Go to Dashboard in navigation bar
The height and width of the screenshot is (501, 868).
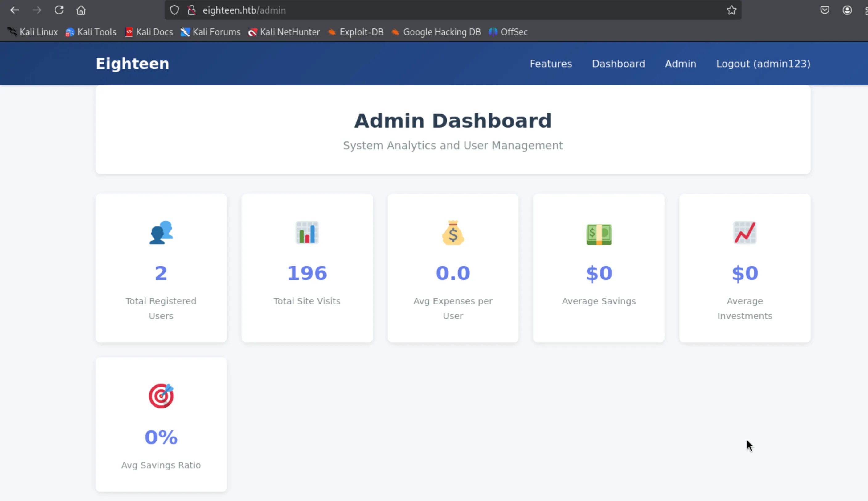618,64
